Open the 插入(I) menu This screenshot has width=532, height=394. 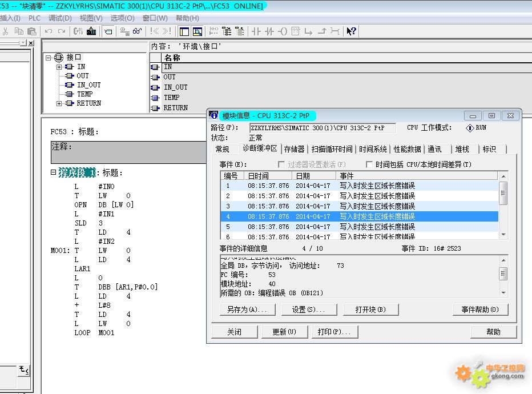tap(10, 18)
